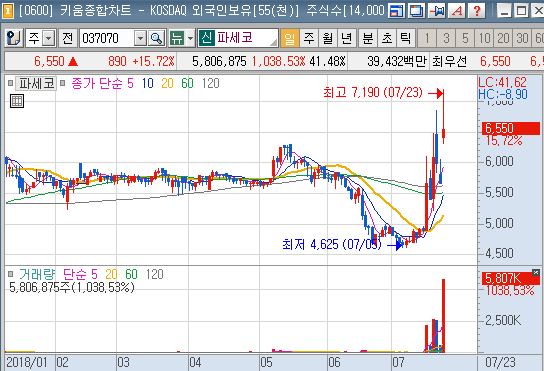The height and width of the screenshot is (371, 544).
Task: Click the 39,432백만 trade amount
Action: click(x=397, y=62)
